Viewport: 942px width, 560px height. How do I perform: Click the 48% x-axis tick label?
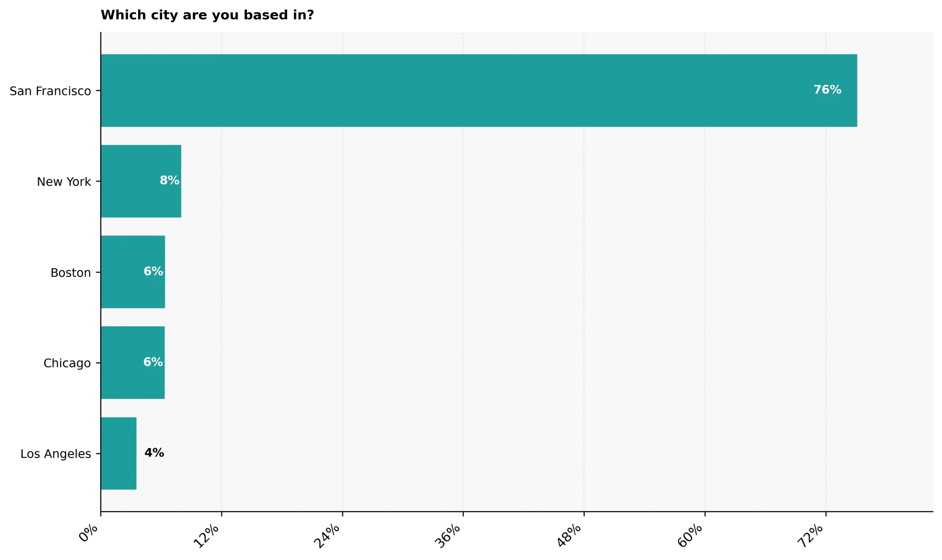[569, 536]
